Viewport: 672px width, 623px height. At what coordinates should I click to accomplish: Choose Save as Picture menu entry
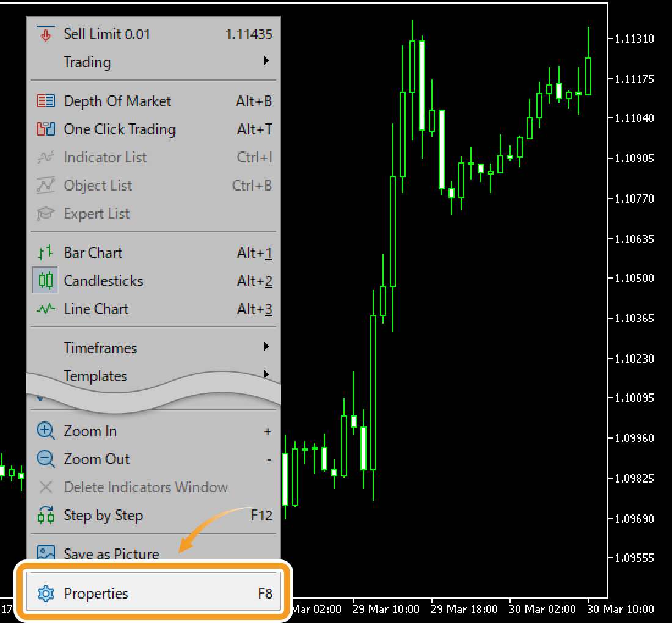click(111, 554)
